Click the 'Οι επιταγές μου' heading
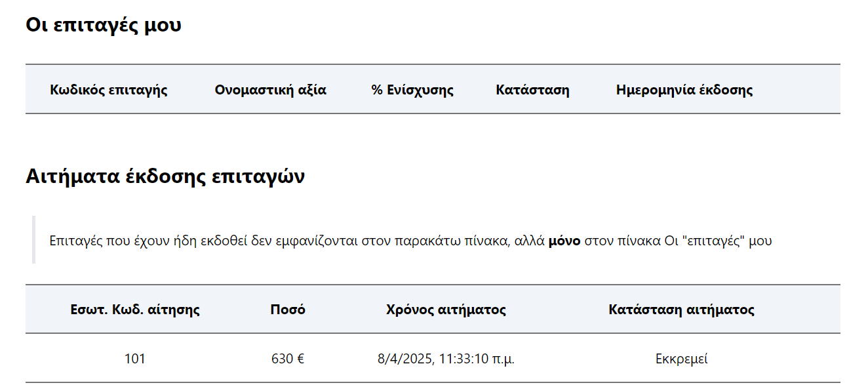The image size is (868, 385). [x=104, y=25]
